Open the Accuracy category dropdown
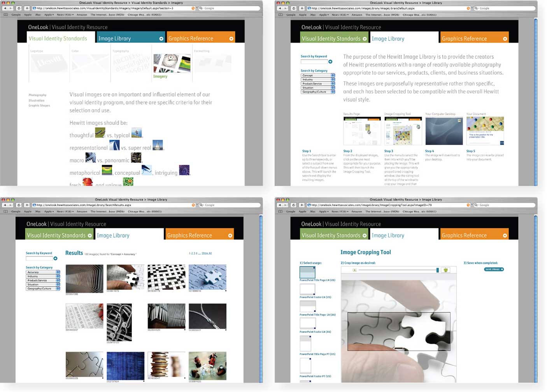This screenshot has width=547, height=392. pyautogui.click(x=43, y=272)
